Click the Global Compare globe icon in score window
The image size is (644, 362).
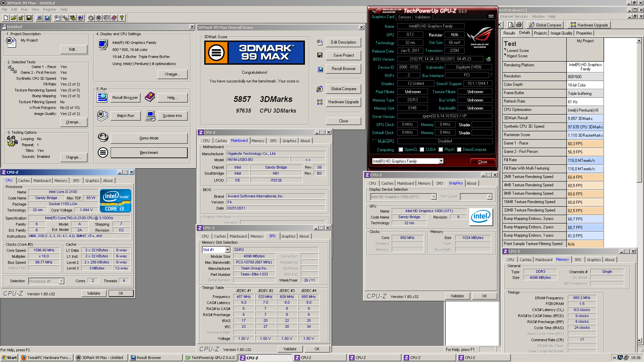(320, 89)
